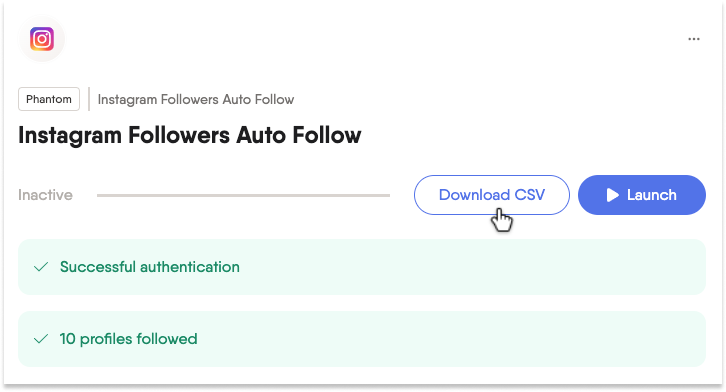Launch the Instagram Followers Auto Follow phantom

point(642,195)
